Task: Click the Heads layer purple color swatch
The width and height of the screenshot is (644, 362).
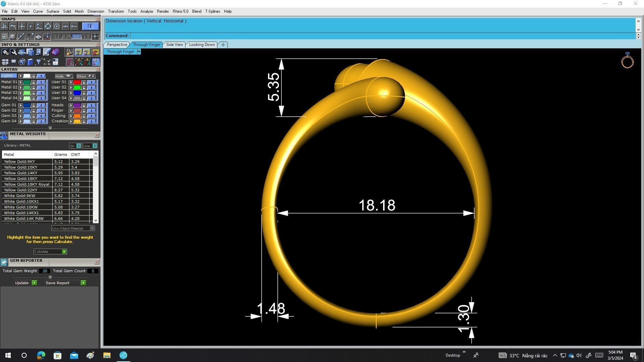Action: tap(77, 105)
